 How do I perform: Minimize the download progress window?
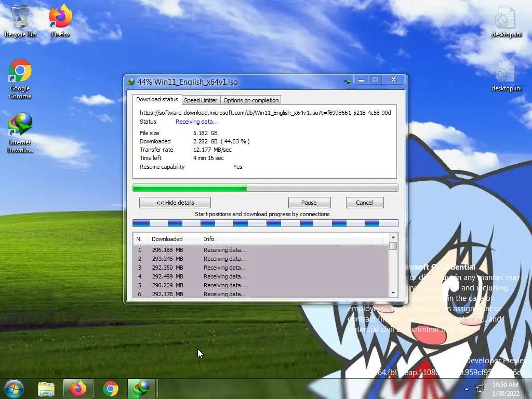point(361,80)
